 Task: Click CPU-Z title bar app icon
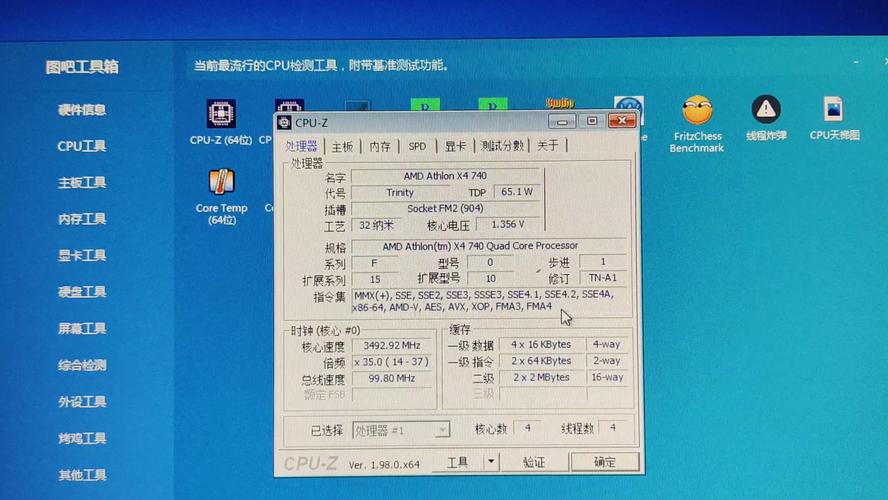click(x=284, y=122)
